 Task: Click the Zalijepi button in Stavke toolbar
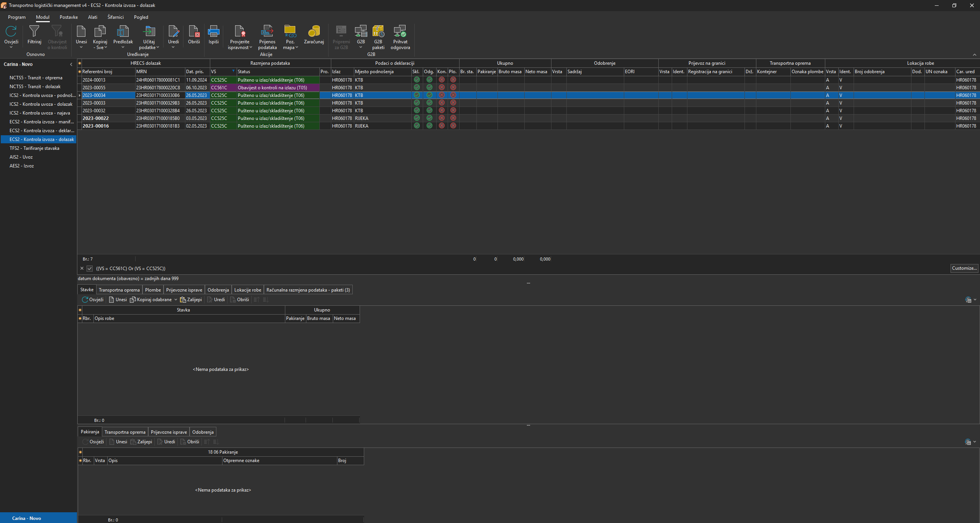tap(191, 300)
